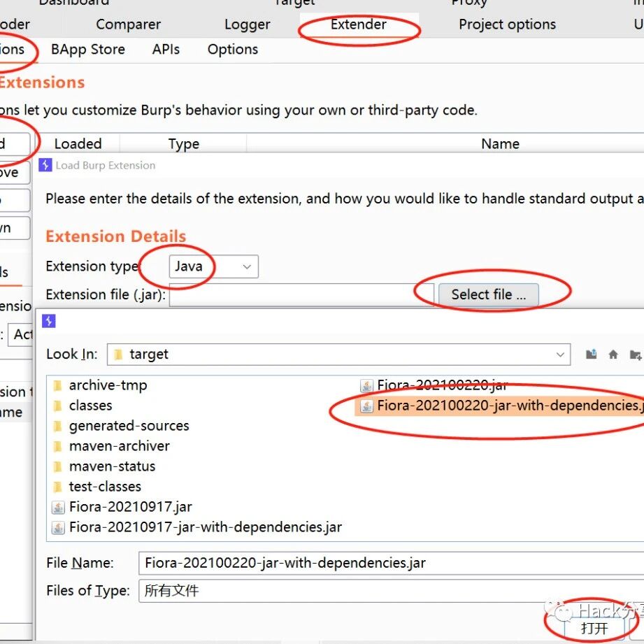The image size is (644, 644).
Task: Click the Type column header
Action: coord(184,144)
